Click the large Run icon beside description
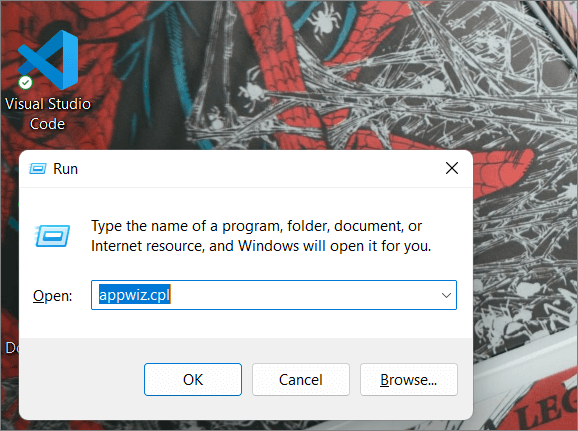The image size is (578, 431). (52, 235)
